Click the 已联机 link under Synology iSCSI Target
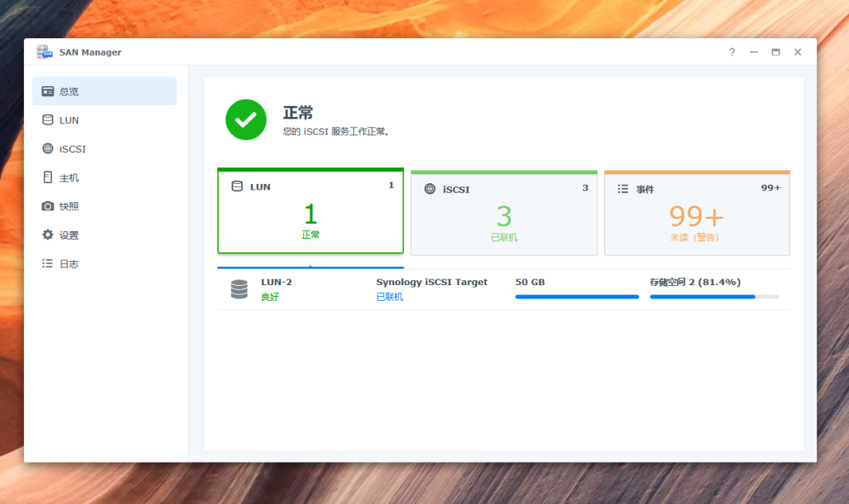The height and width of the screenshot is (504, 849). coord(390,297)
